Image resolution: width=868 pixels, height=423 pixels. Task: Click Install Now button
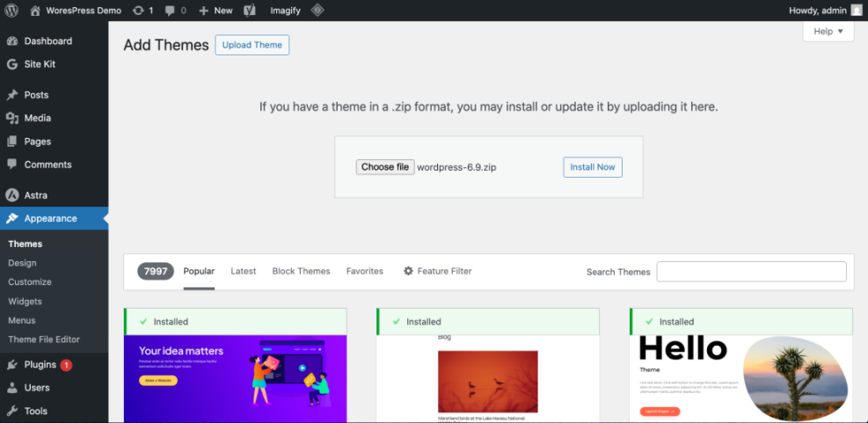(593, 167)
